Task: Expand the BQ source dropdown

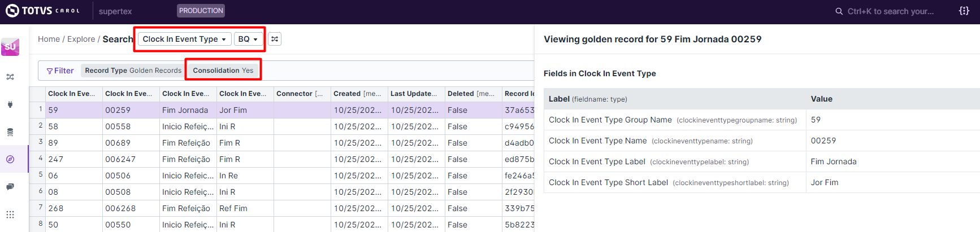Action: pos(248,39)
